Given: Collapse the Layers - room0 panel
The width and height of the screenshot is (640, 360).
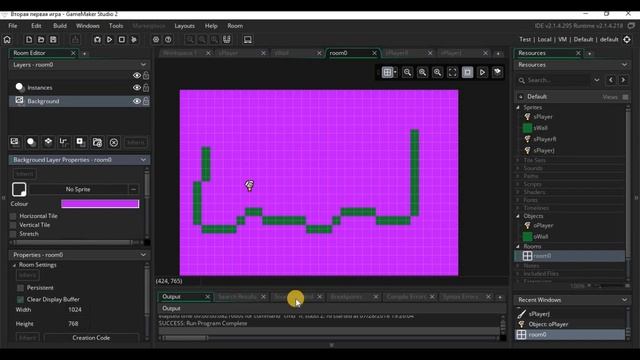Looking at the screenshot, I should [x=143, y=64].
